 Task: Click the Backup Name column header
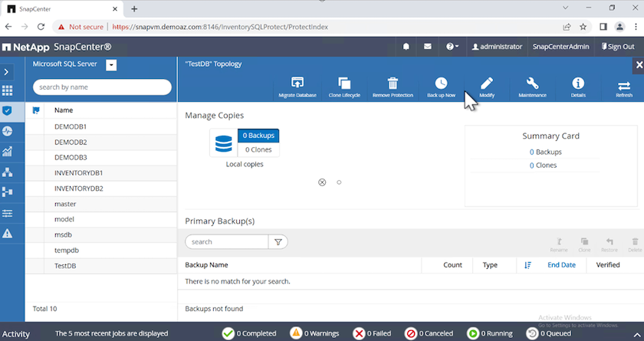(x=206, y=265)
